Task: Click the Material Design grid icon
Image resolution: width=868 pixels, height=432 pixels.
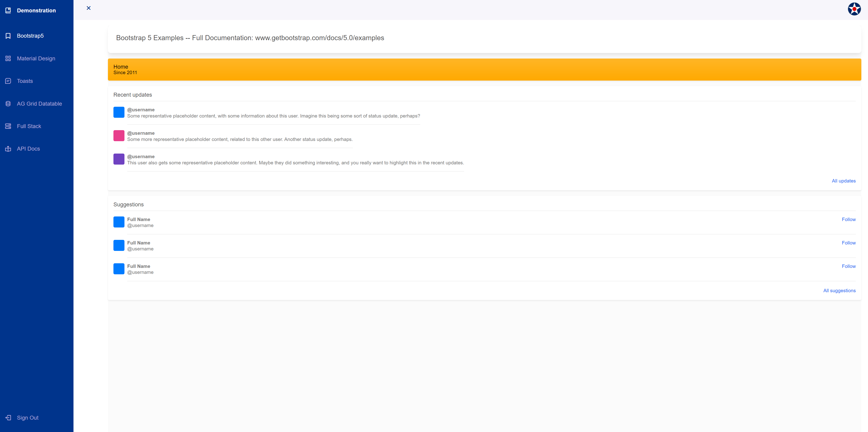Action: (8, 58)
